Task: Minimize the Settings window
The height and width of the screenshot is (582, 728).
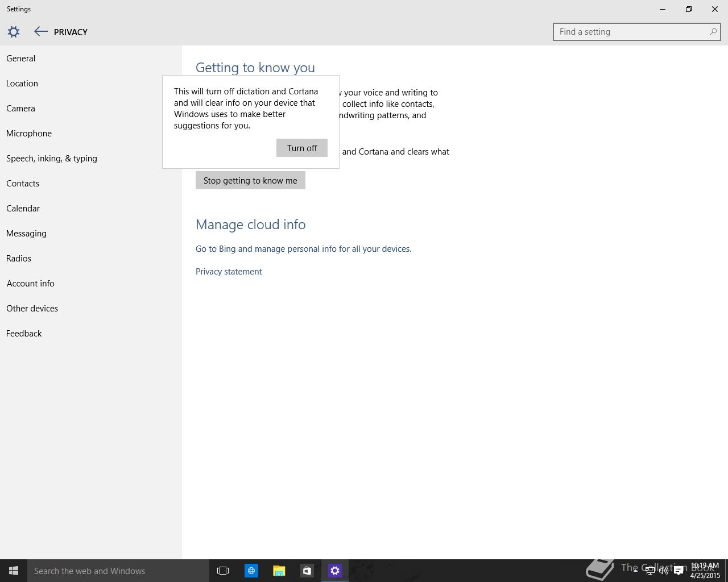Action: tap(663, 9)
